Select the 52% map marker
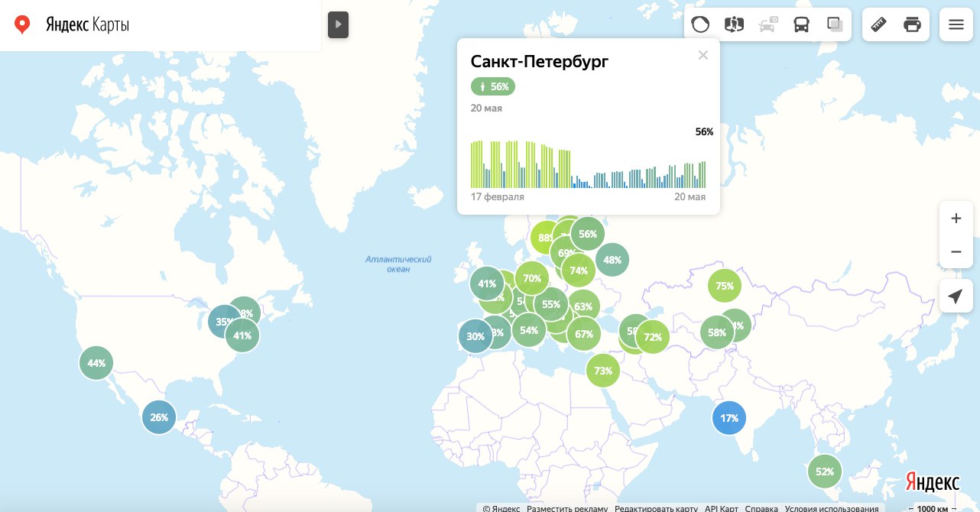This screenshot has width=980, height=512. coord(825,471)
